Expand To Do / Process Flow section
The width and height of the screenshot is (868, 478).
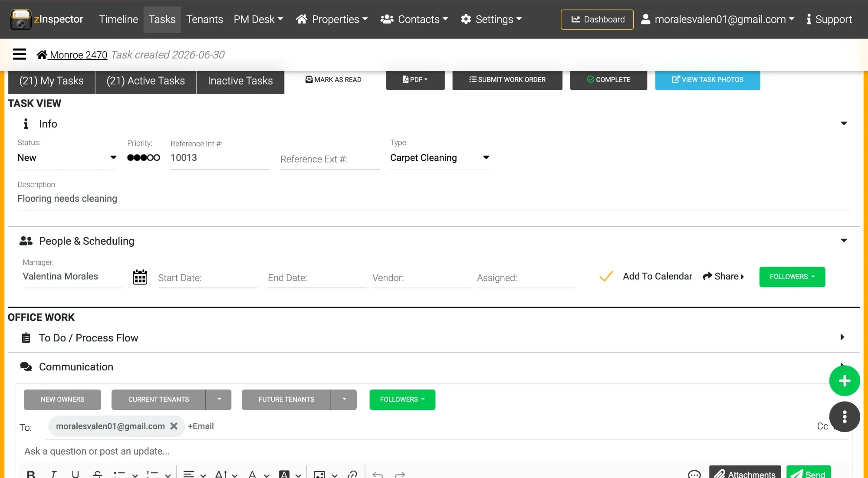[x=842, y=337]
